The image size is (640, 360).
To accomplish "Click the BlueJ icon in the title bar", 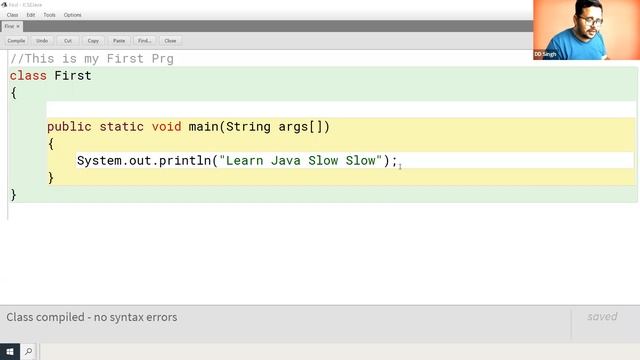I will [4, 4].
